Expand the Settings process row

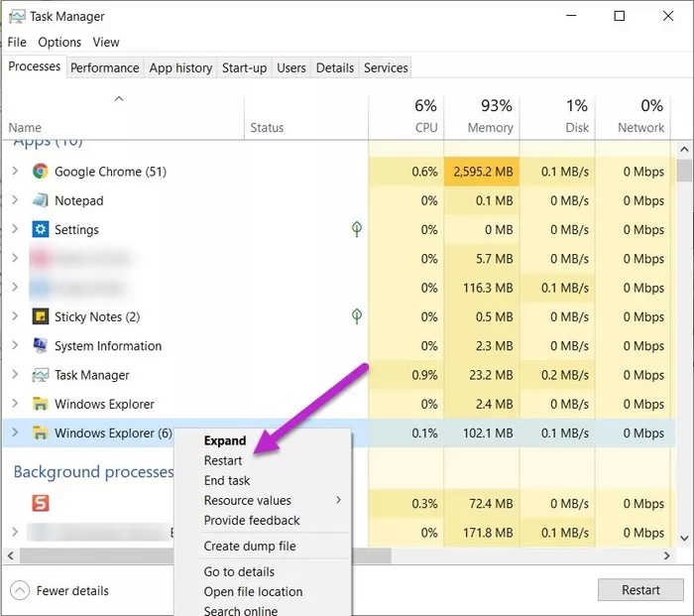(x=15, y=229)
